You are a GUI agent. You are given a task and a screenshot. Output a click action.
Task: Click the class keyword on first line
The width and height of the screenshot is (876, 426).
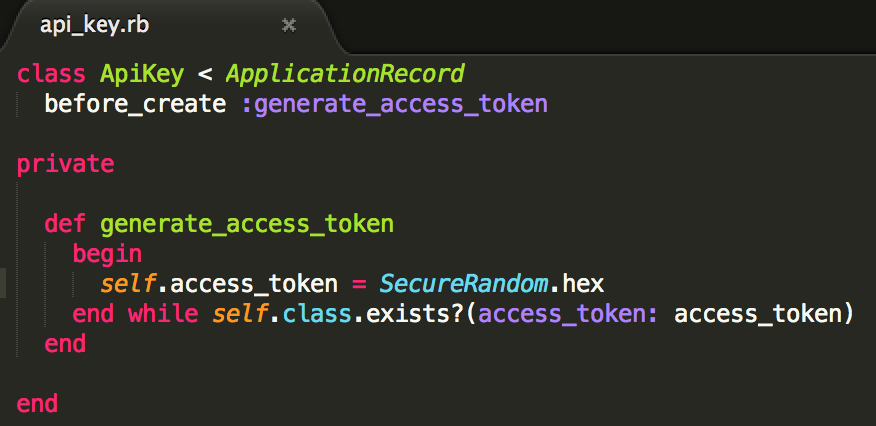tap(51, 74)
